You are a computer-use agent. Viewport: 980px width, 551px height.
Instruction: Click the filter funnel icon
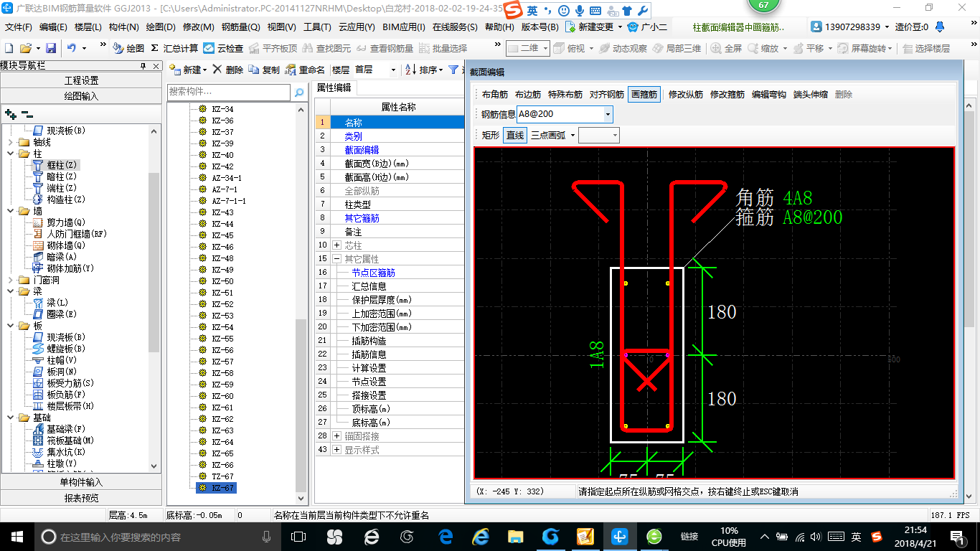[453, 70]
